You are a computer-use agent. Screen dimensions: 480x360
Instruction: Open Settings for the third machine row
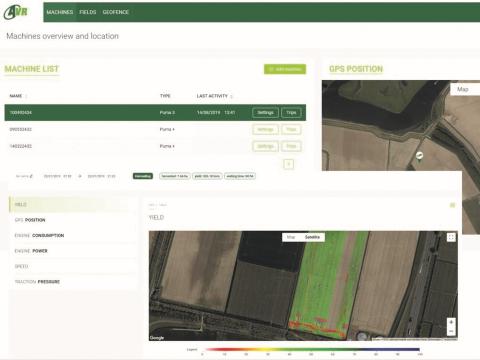point(265,146)
